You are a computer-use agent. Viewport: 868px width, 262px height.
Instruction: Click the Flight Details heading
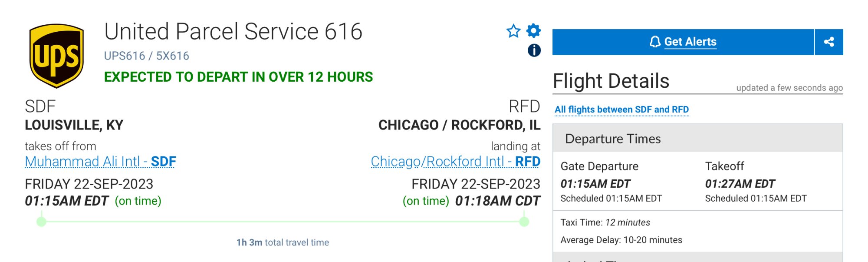[x=611, y=81]
